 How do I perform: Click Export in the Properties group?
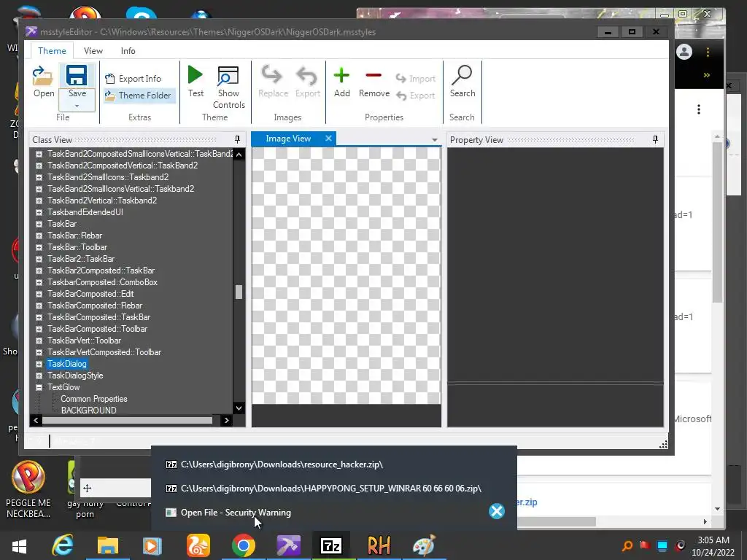click(416, 96)
